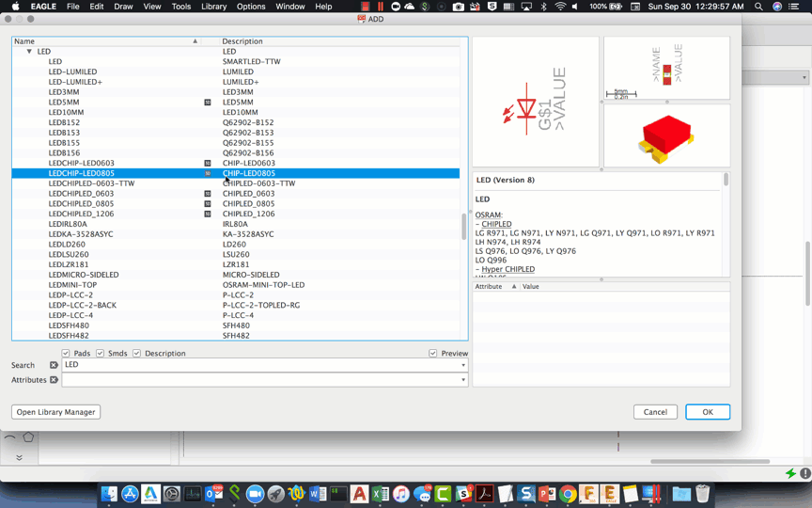Open Spotlight search in menu bar

click(x=759, y=7)
